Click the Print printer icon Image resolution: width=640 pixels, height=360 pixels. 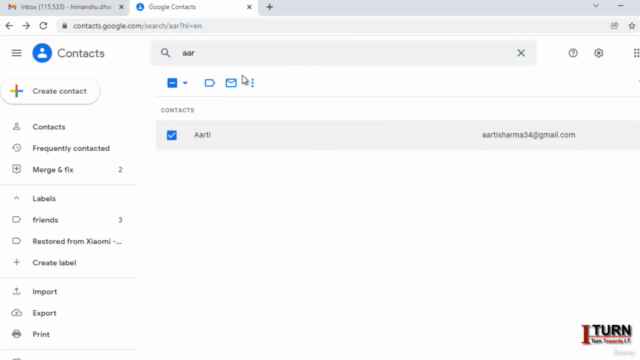point(16,334)
